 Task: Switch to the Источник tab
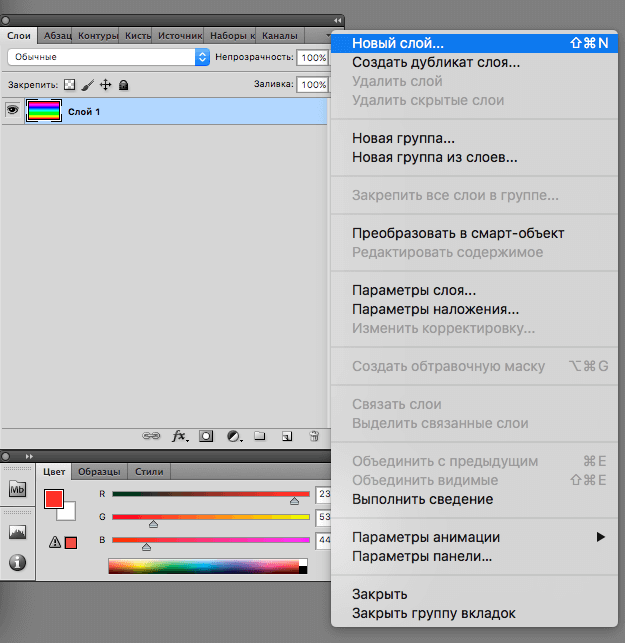point(178,36)
